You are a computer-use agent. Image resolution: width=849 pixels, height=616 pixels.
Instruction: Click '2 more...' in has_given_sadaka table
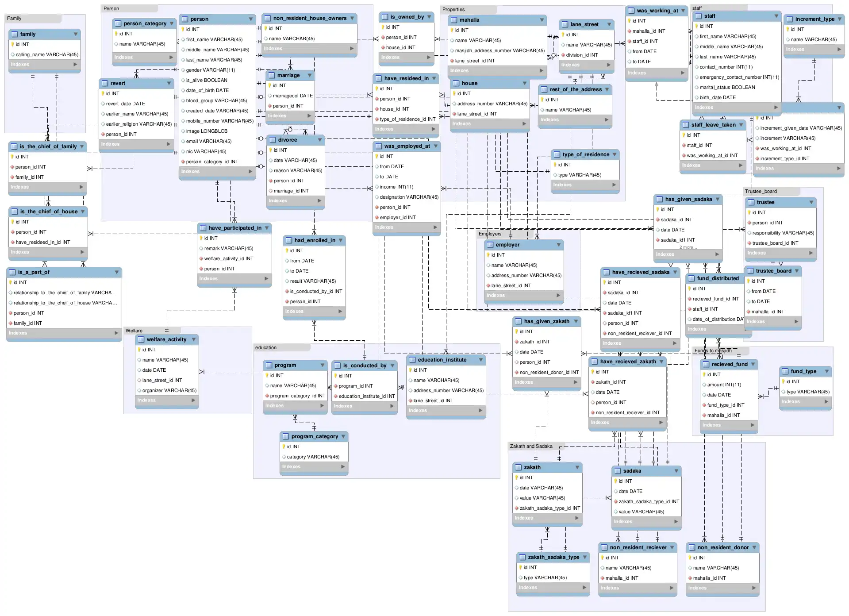click(x=688, y=247)
